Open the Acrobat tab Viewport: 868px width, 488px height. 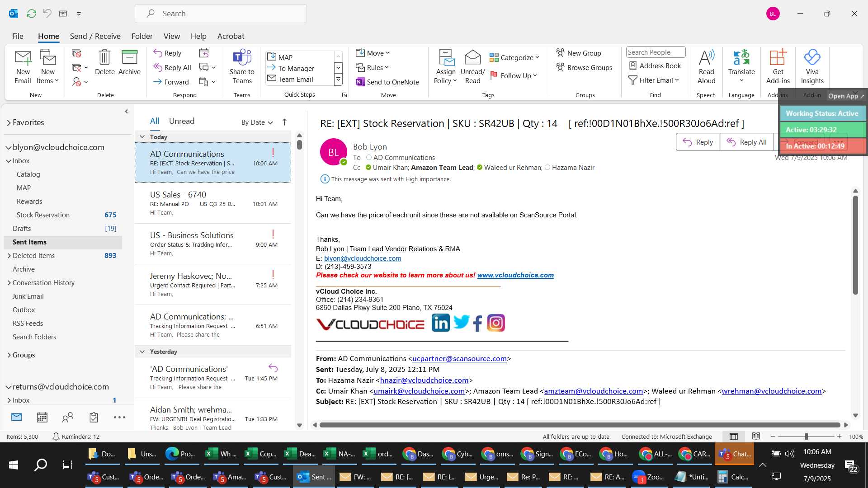click(x=231, y=36)
